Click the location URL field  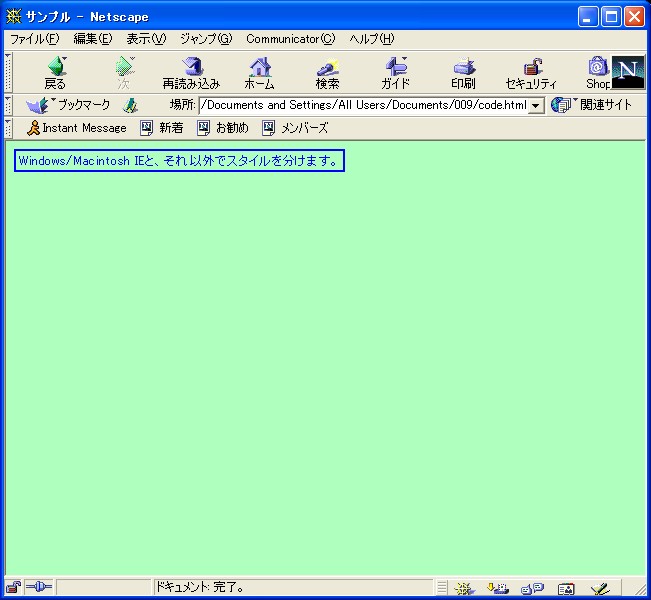coord(364,105)
